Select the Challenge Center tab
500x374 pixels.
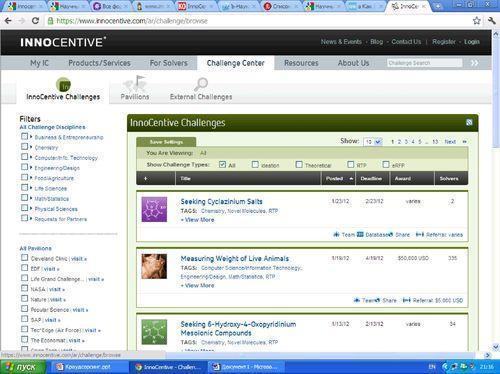click(x=236, y=63)
